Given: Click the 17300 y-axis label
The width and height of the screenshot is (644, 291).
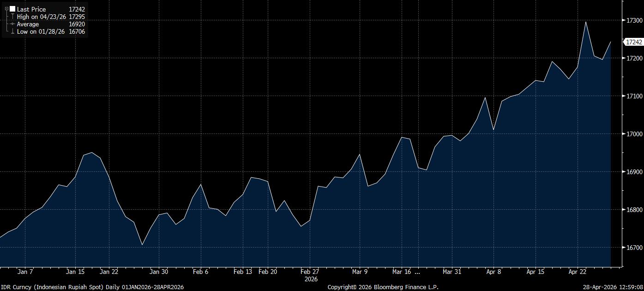Looking at the screenshot, I should pyautogui.click(x=633, y=20).
